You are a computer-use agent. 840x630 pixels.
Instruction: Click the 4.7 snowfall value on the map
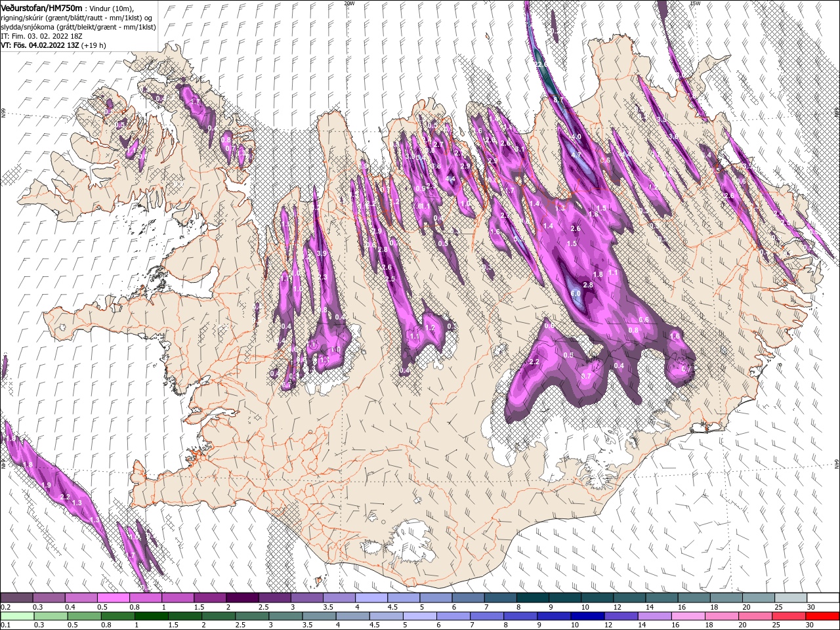click(576, 155)
